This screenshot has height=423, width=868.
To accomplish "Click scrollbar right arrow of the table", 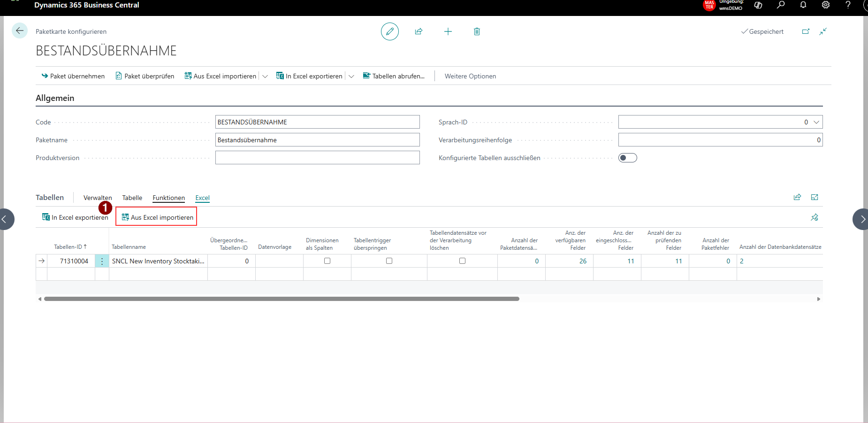I will (819, 299).
